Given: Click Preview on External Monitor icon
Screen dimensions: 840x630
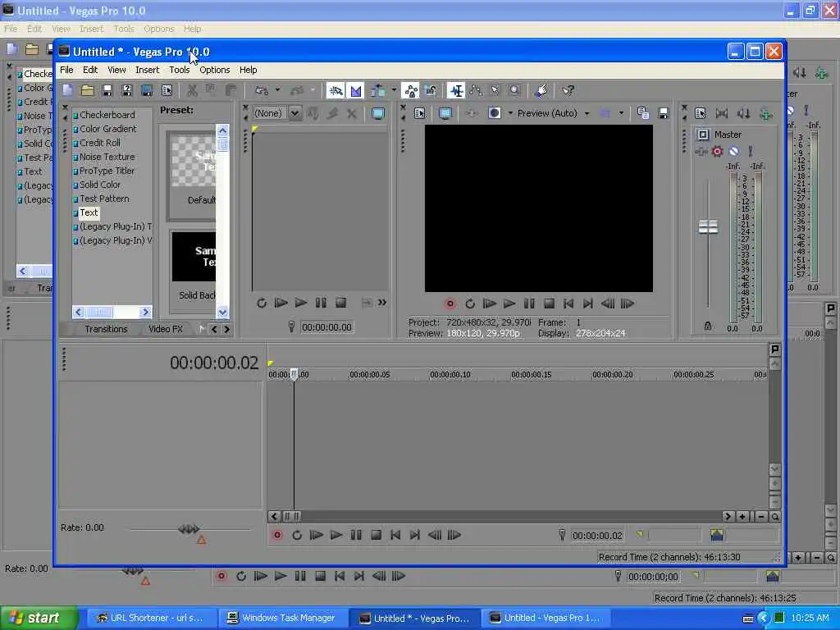Looking at the screenshot, I should coord(445,113).
